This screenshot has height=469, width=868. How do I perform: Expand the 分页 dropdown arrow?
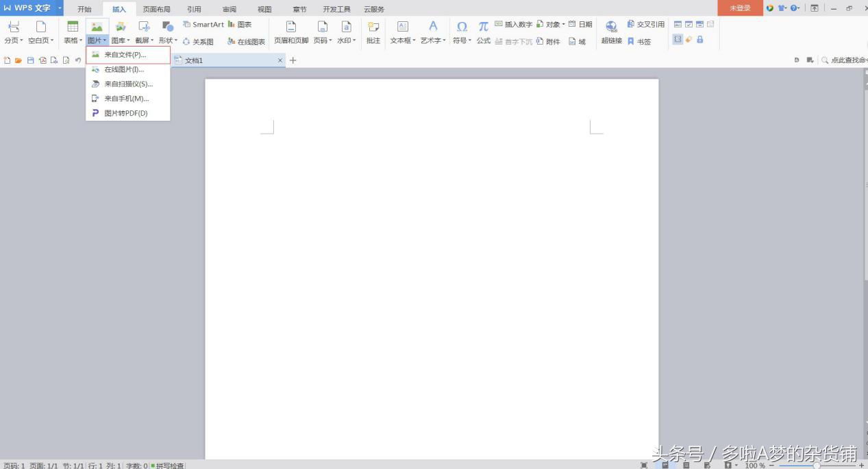(x=21, y=41)
